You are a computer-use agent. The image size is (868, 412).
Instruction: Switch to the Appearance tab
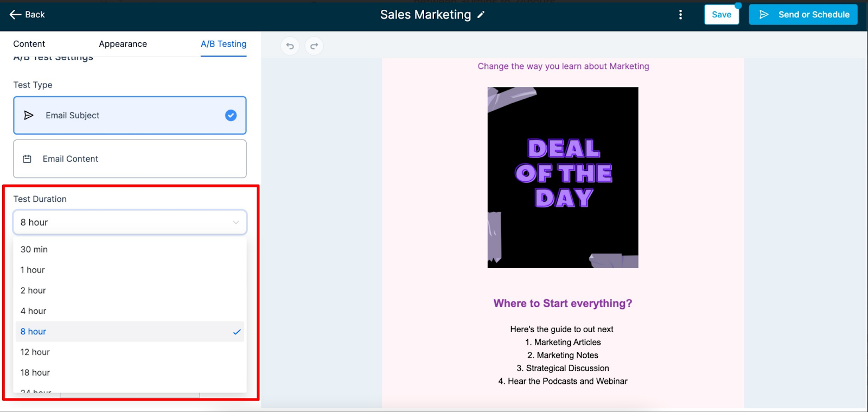click(123, 44)
